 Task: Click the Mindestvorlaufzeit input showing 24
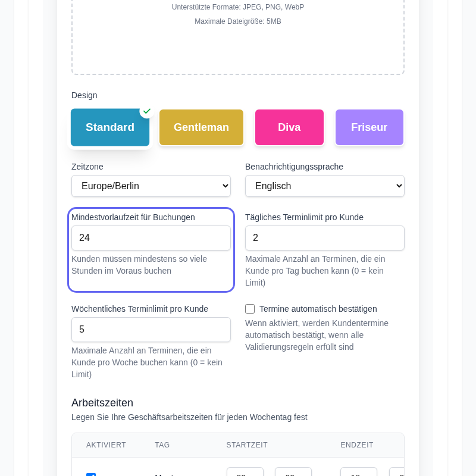(151, 238)
